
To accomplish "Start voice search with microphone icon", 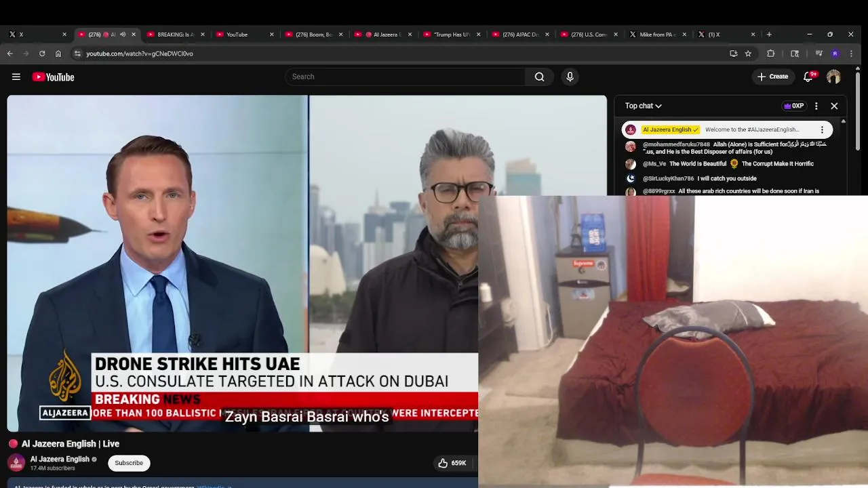I will [570, 77].
